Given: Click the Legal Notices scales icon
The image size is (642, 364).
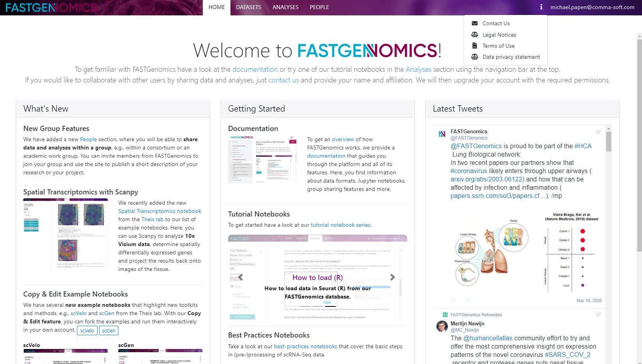Looking at the screenshot, I should (x=475, y=35).
